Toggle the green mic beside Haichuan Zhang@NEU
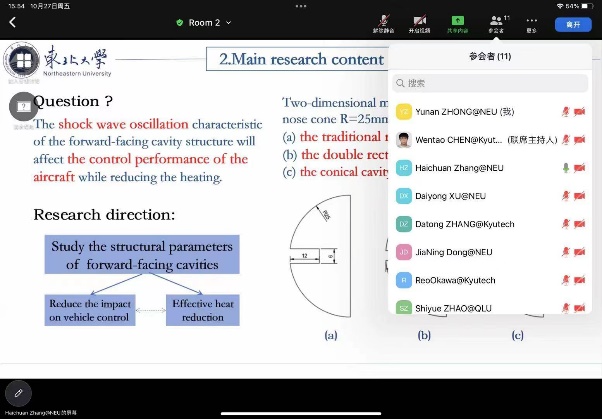This screenshot has width=602, height=419. coord(565,167)
